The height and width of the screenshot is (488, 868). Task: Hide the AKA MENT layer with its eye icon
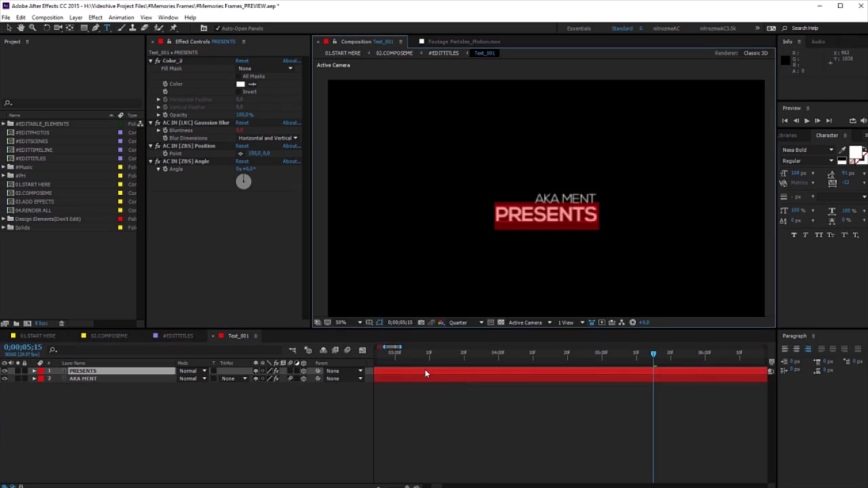pos(5,378)
